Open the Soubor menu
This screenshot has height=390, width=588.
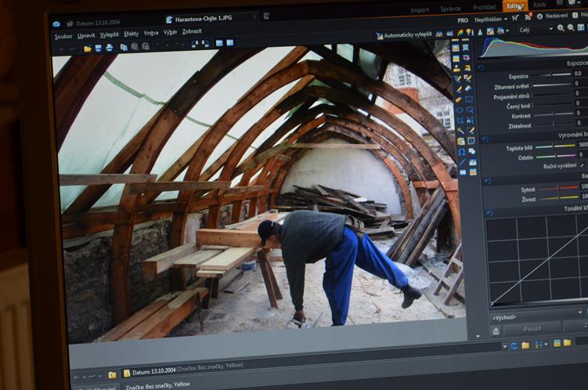[x=63, y=36]
